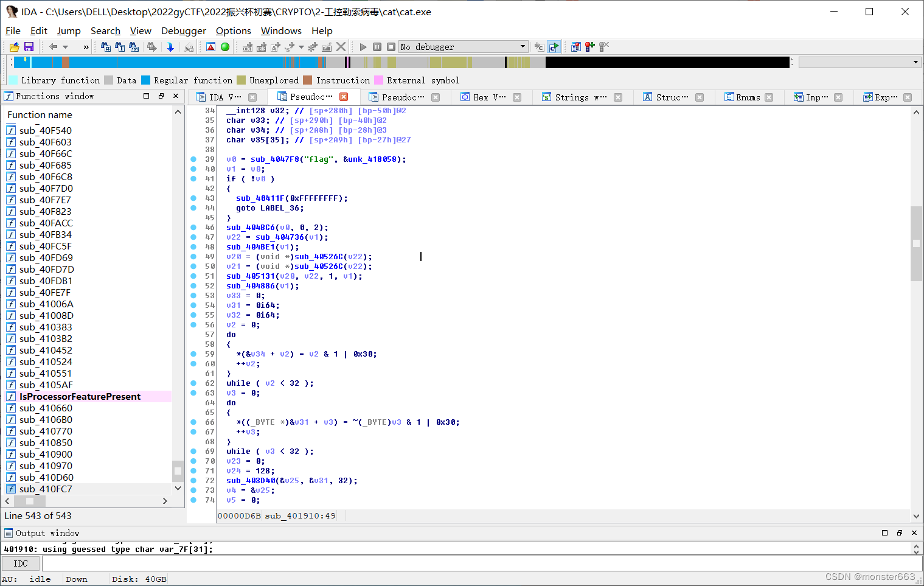
Task: Click the Jump back arrow icon
Action: (53, 47)
